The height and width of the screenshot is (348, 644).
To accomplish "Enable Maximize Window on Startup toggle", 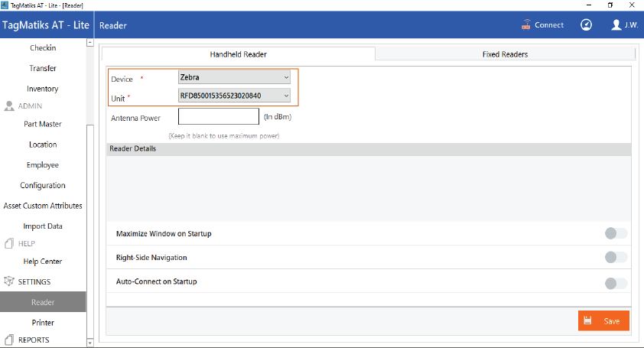I will click(x=615, y=233).
